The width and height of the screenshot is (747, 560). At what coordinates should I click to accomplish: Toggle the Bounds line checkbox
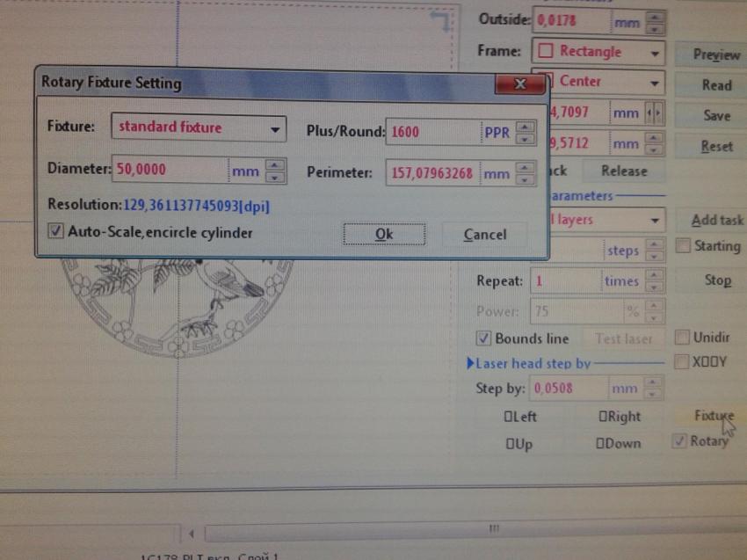483,338
